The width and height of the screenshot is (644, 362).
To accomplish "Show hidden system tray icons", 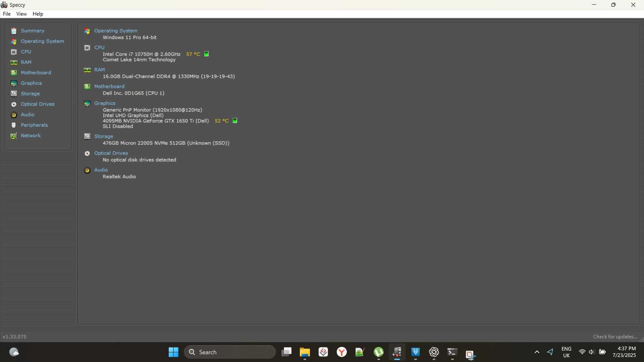I will pos(537,352).
